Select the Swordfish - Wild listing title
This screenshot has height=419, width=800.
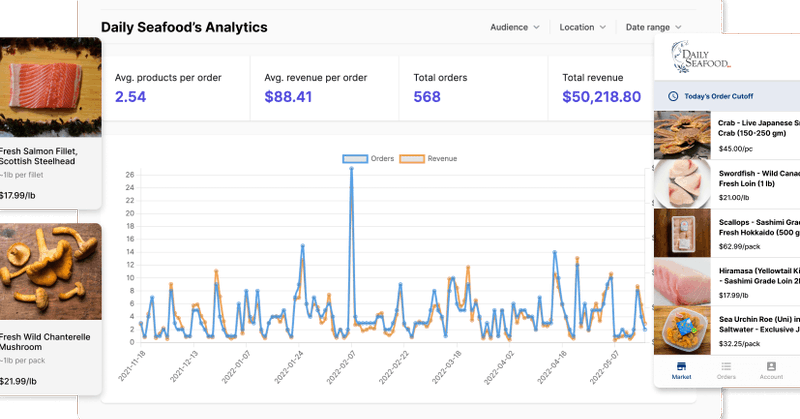pos(759,179)
